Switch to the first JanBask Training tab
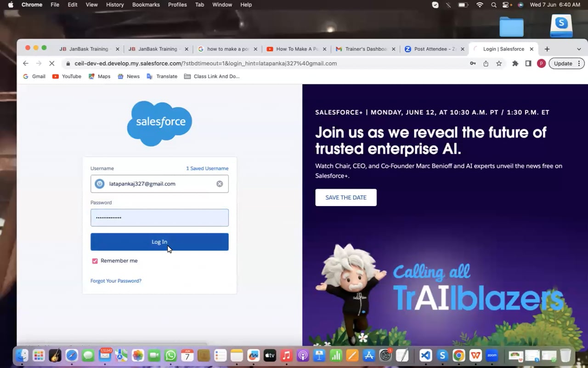This screenshot has height=368, width=588. [89, 49]
